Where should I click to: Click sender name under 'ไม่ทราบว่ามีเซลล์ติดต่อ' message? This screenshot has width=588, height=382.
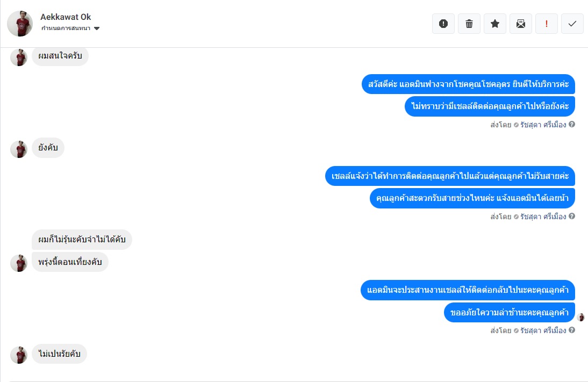543,125
